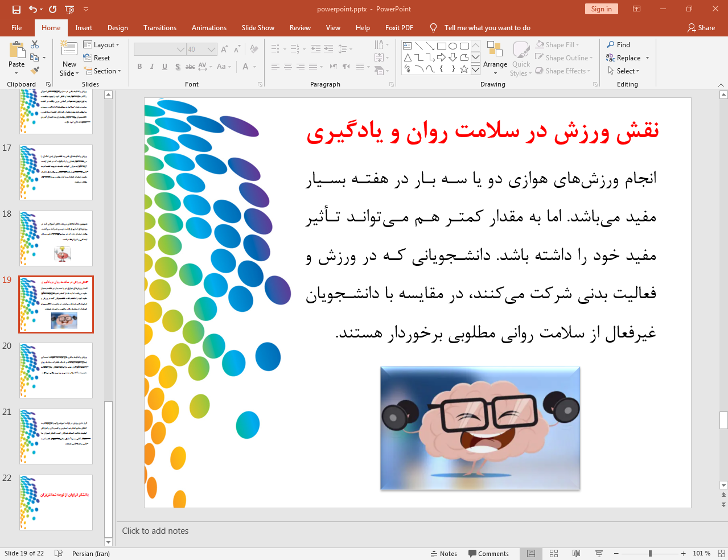The height and width of the screenshot is (560, 728).
Task: Switch to the Insert tab
Action: tap(84, 28)
